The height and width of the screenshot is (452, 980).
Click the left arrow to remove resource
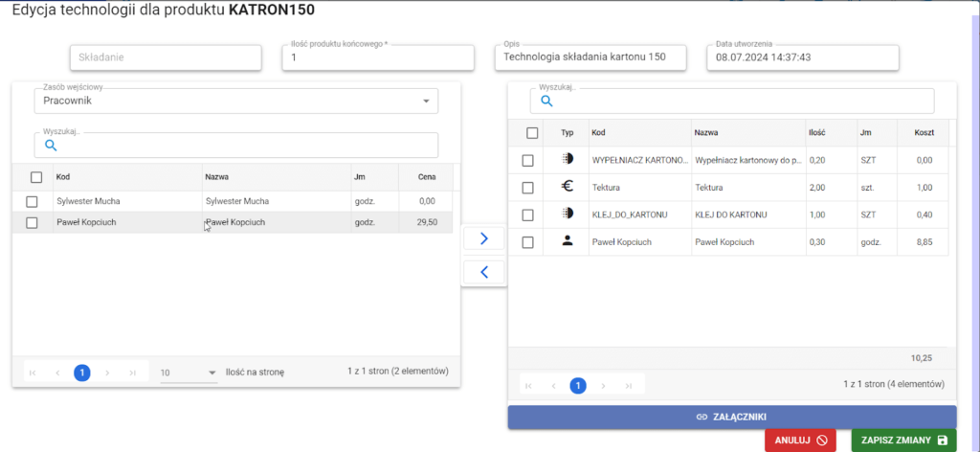pos(484,272)
